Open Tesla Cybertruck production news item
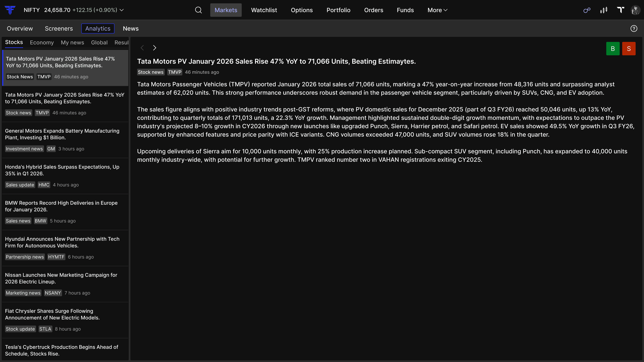Screen dimensions: 644x362 click(65, 349)
